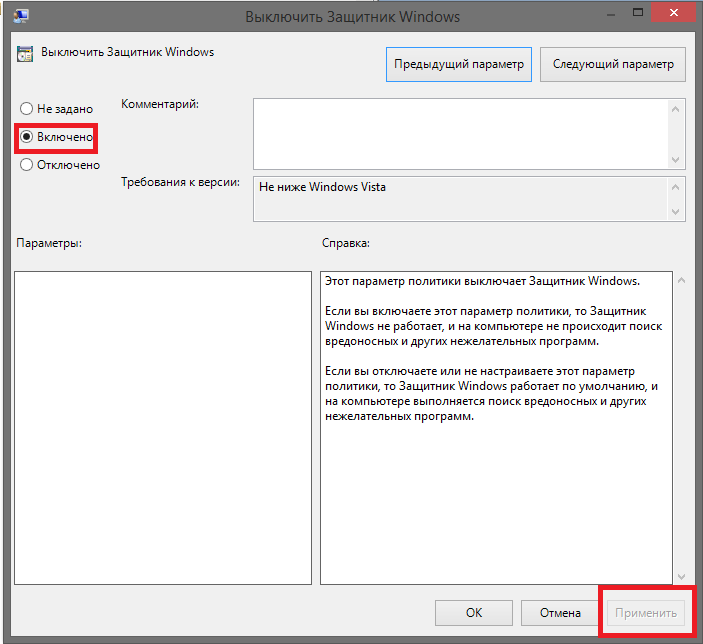This screenshot has height=644, width=703.
Task: Maximize the dialog window
Action: click(x=638, y=13)
